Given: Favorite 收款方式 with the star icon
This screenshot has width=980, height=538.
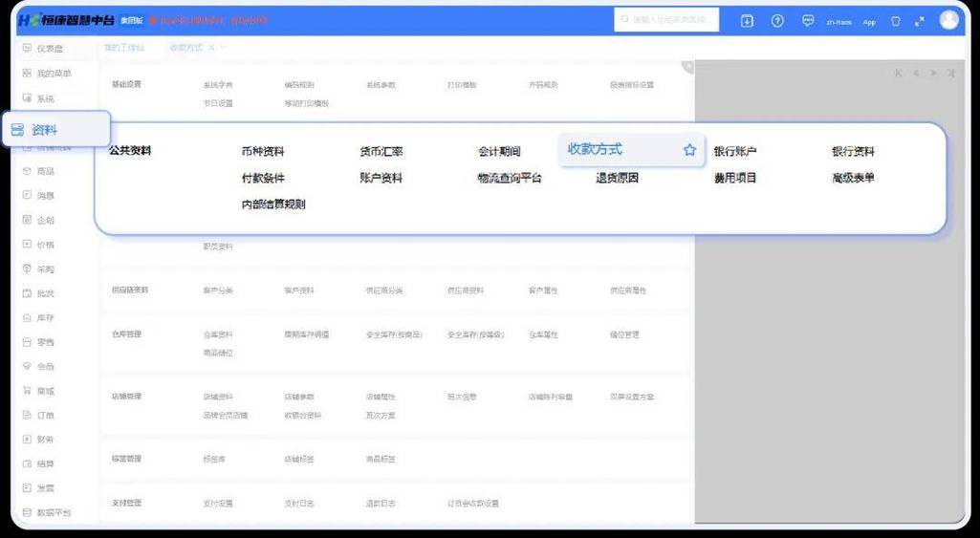Looking at the screenshot, I should pos(689,149).
